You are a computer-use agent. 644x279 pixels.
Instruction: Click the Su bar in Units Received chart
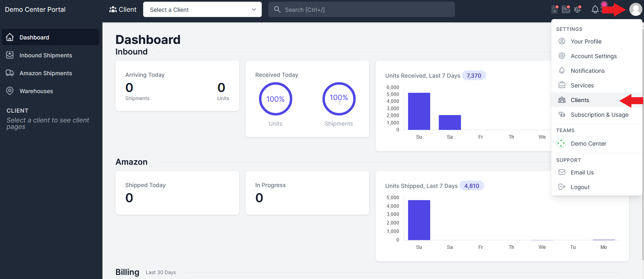[419, 111]
